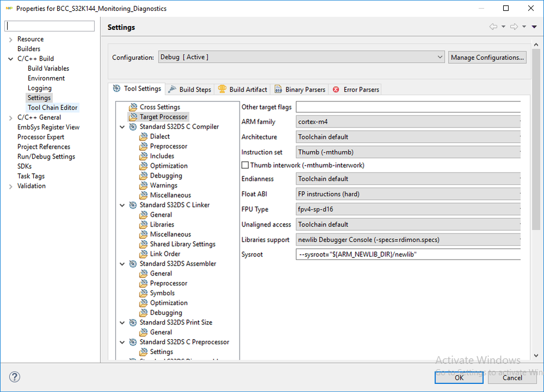Enable the Thumb interwork checkbox
Image resolution: width=544 pixels, height=392 pixels.
coord(245,165)
